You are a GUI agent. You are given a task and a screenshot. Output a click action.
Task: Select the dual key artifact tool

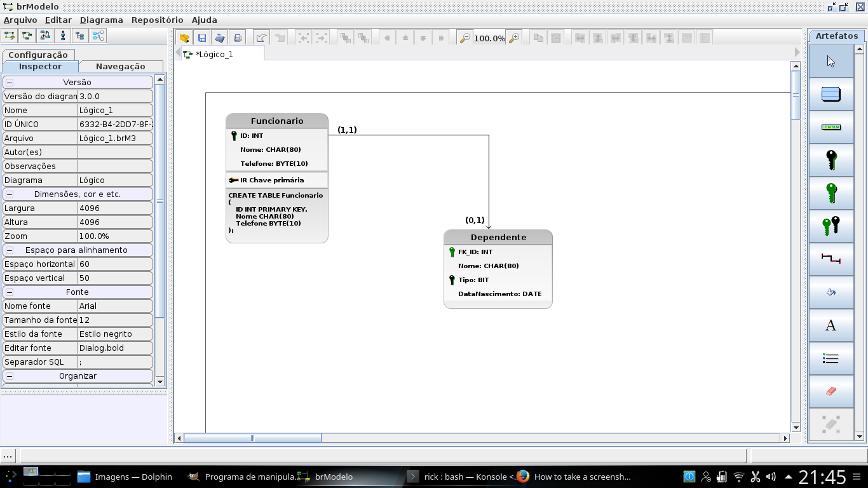[x=831, y=226]
